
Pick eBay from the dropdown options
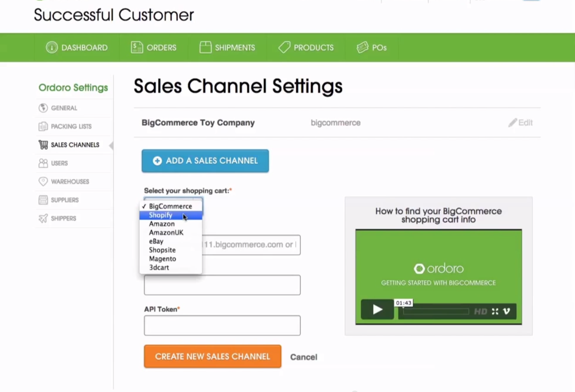[156, 241]
